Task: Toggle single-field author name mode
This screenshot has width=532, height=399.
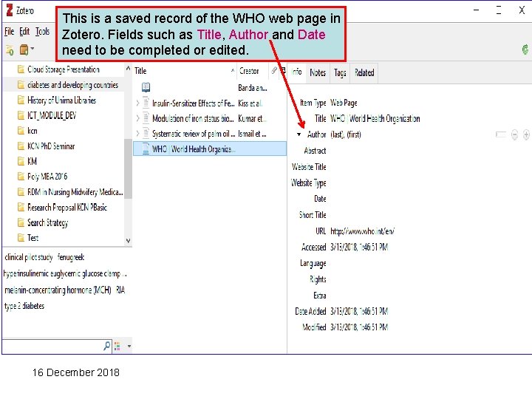Action: 501,134
